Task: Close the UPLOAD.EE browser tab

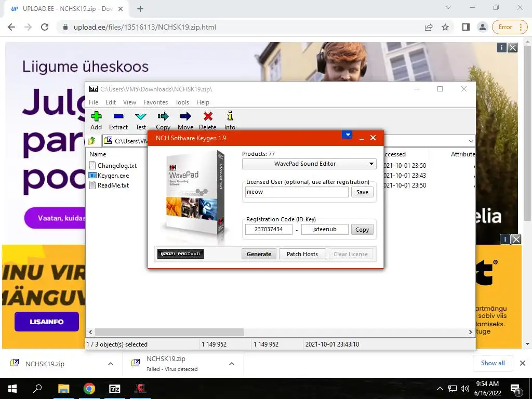Action: 120,9
